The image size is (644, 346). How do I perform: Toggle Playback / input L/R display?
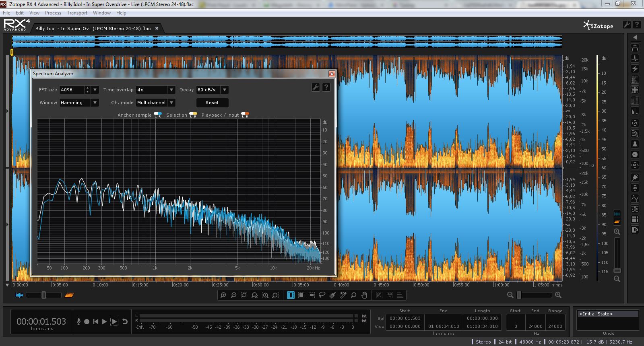click(x=245, y=115)
